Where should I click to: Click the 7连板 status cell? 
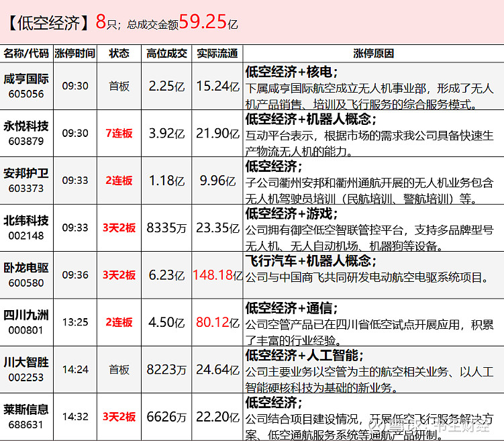(x=119, y=134)
